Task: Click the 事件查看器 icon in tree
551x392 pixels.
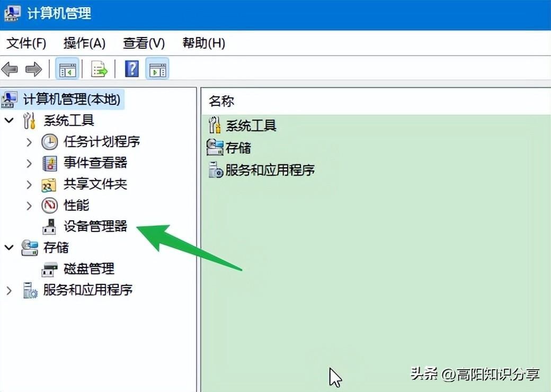Action: (50, 163)
